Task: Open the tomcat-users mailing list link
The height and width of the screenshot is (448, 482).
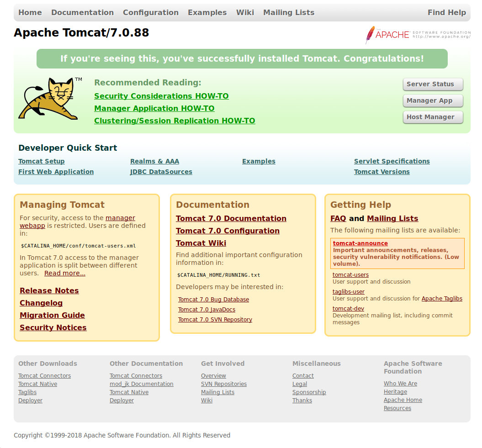Action: 350,275
